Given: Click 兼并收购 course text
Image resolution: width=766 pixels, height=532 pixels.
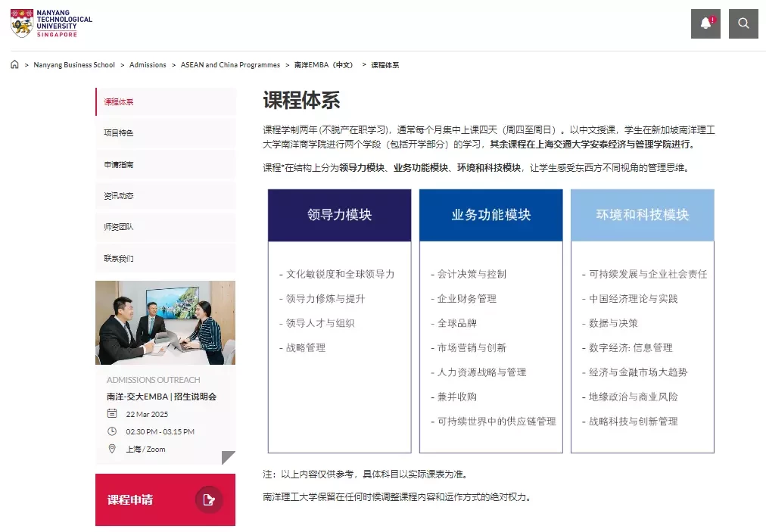Looking at the screenshot, I should pyautogui.click(x=456, y=397).
